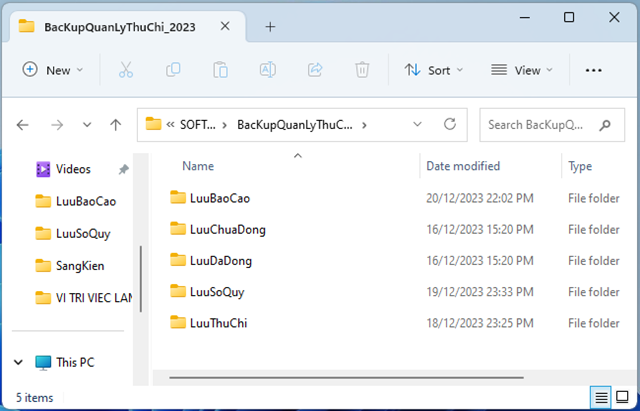The height and width of the screenshot is (411, 640).
Task: Click the Share icon in toolbar
Action: (315, 70)
